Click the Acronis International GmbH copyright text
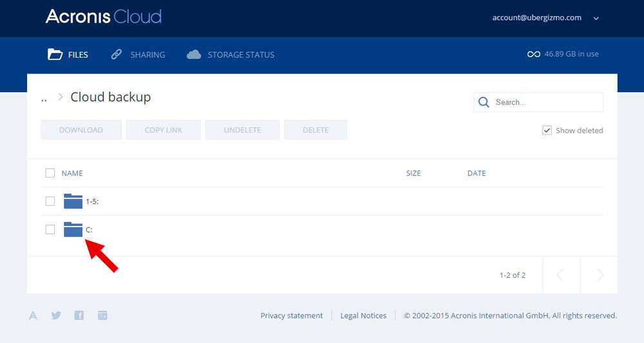This screenshot has height=343, width=644. point(510,315)
